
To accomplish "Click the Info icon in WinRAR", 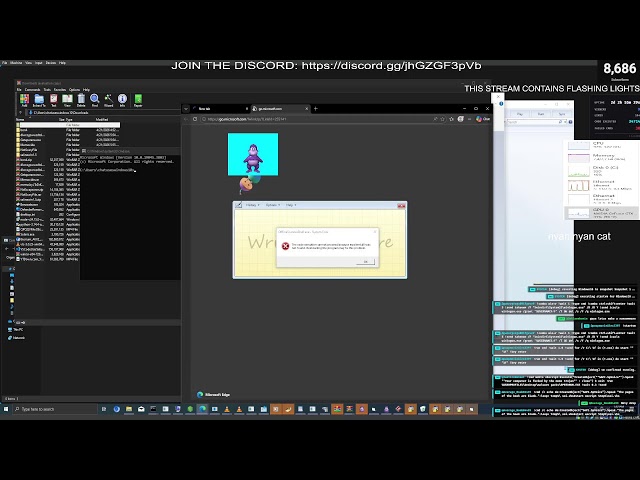I will (122, 100).
